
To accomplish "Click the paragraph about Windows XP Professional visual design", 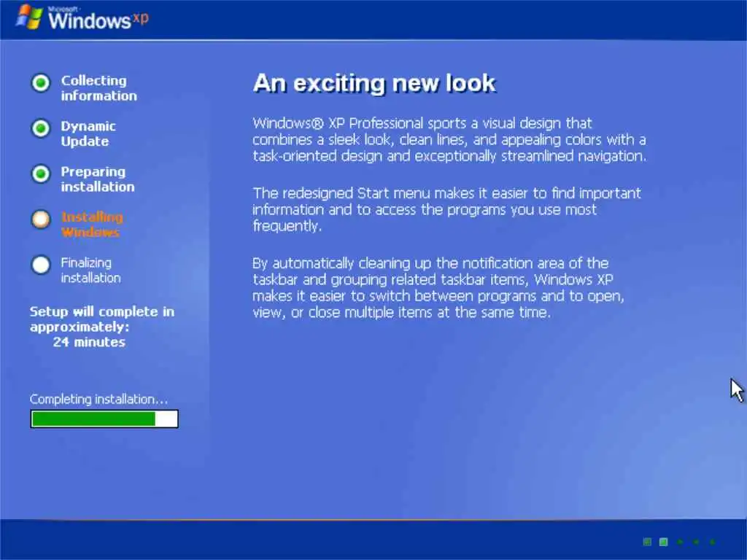I will pos(449,139).
